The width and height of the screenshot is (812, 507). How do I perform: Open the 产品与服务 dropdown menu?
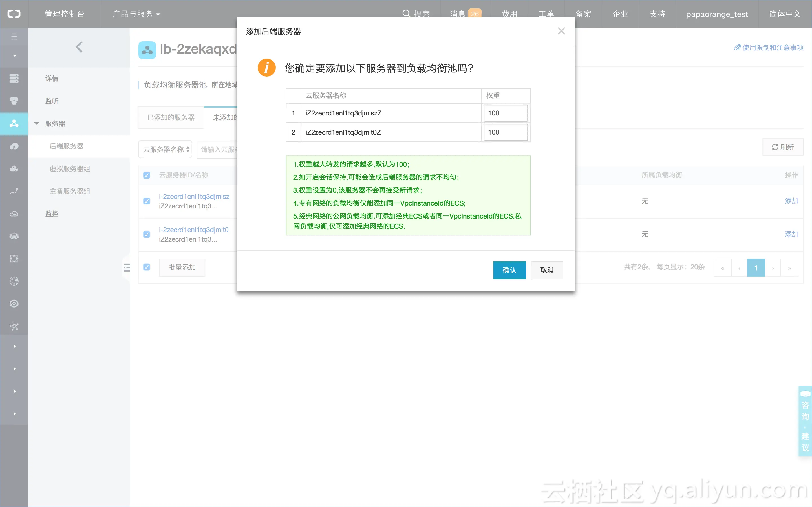click(x=136, y=14)
